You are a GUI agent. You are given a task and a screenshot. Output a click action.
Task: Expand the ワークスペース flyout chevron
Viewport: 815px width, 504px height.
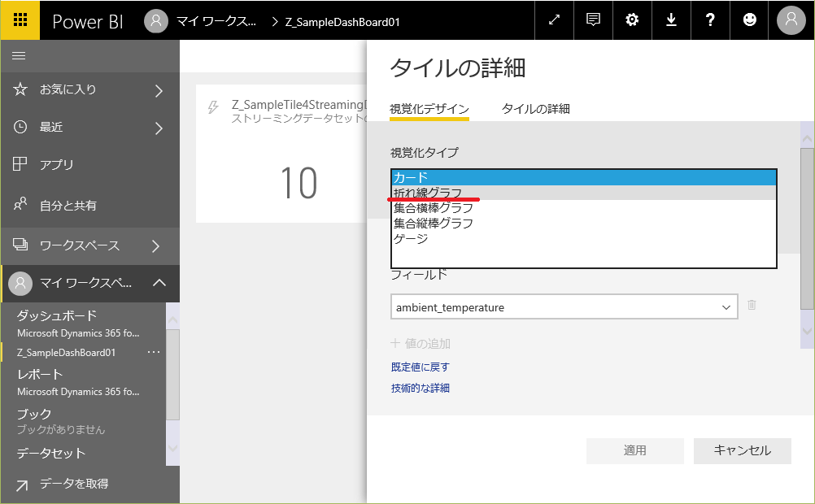[x=156, y=245]
